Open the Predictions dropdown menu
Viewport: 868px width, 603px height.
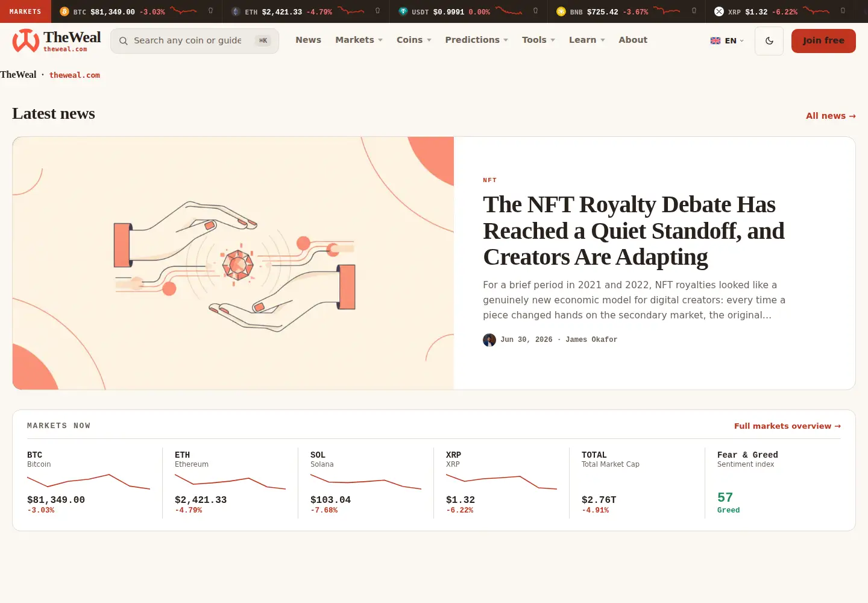click(477, 40)
